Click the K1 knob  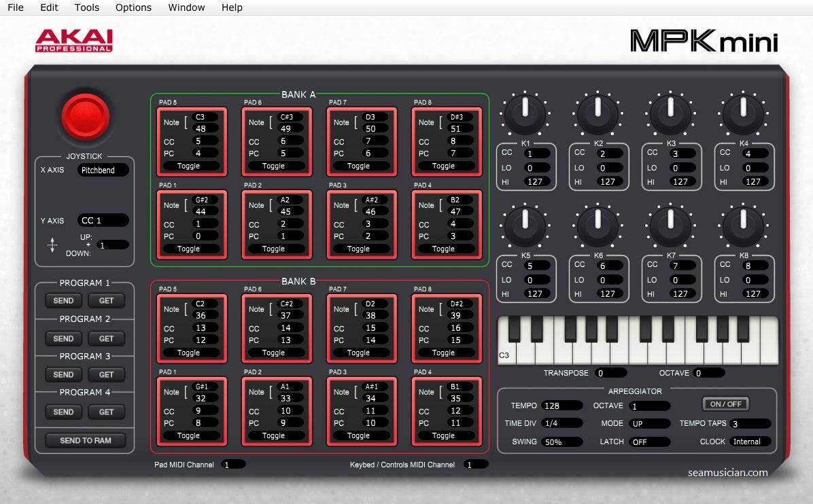[x=525, y=115]
